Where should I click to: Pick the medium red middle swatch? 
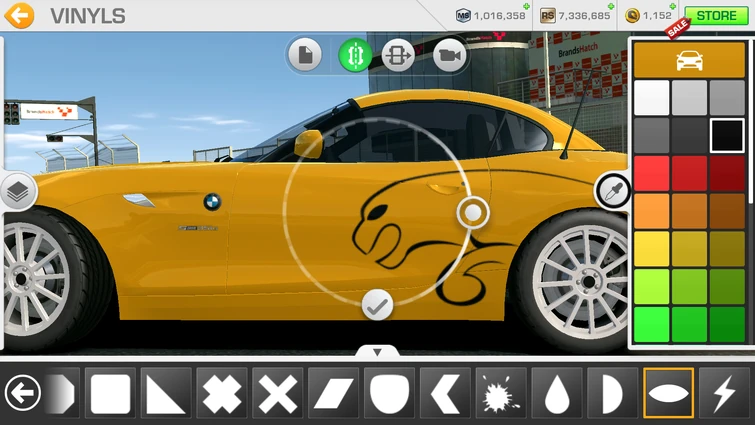tap(689, 173)
